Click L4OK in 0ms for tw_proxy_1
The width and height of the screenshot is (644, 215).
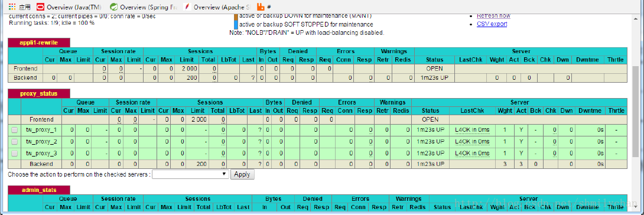point(472,130)
